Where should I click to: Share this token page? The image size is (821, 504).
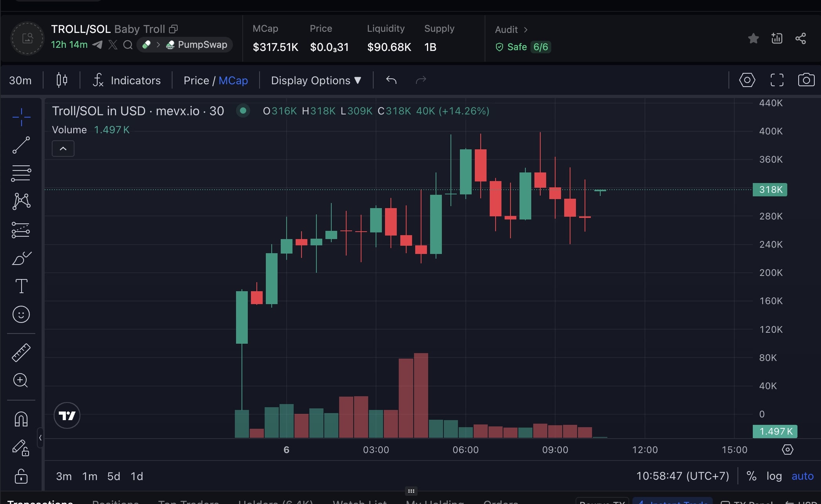tap(800, 38)
